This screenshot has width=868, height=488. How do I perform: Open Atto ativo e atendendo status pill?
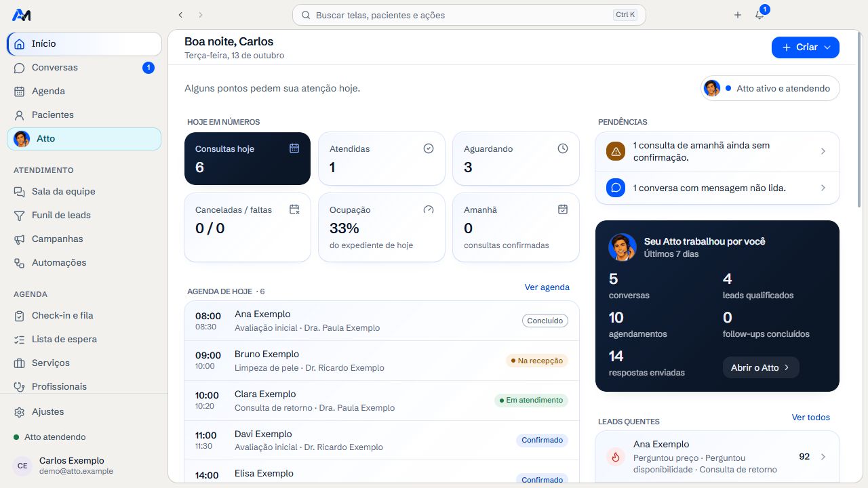pos(770,88)
